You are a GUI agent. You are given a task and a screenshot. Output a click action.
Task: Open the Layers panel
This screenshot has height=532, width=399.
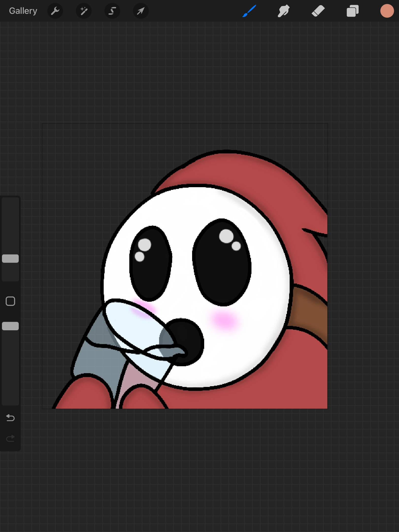tap(353, 11)
